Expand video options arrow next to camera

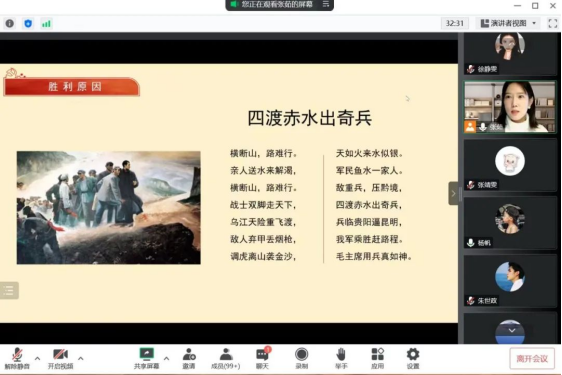[81, 358]
